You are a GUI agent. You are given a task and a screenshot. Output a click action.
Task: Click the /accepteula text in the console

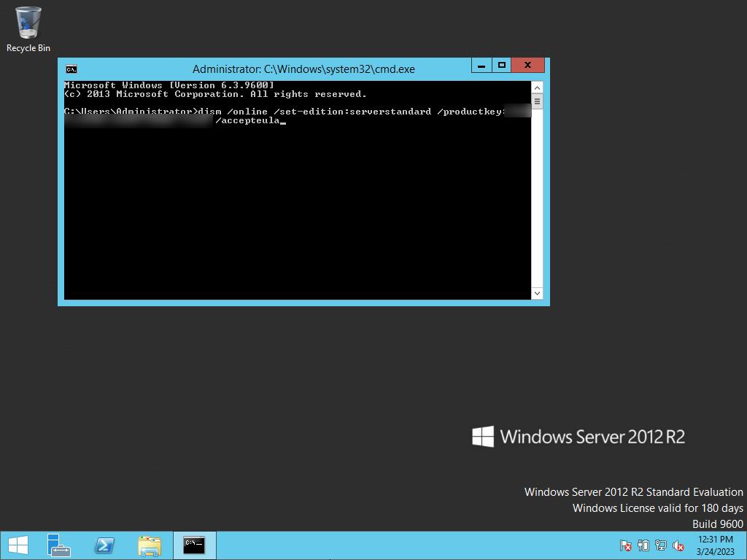tap(248, 120)
